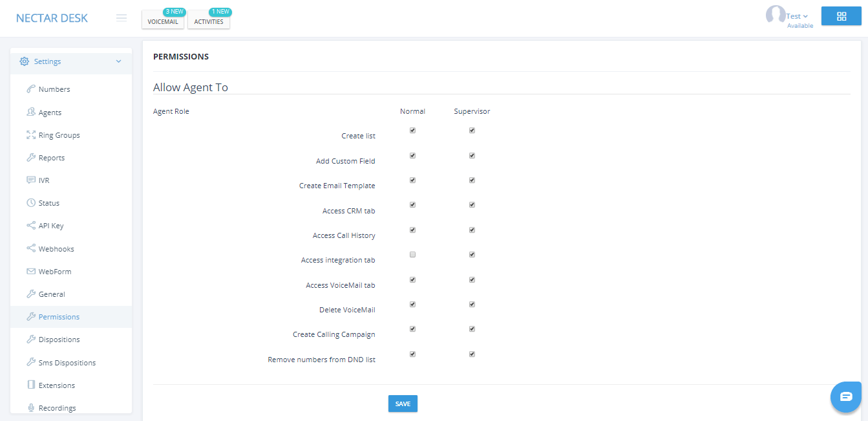Click the Extensions book icon
The image size is (868, 421).
tap(30, 385)
